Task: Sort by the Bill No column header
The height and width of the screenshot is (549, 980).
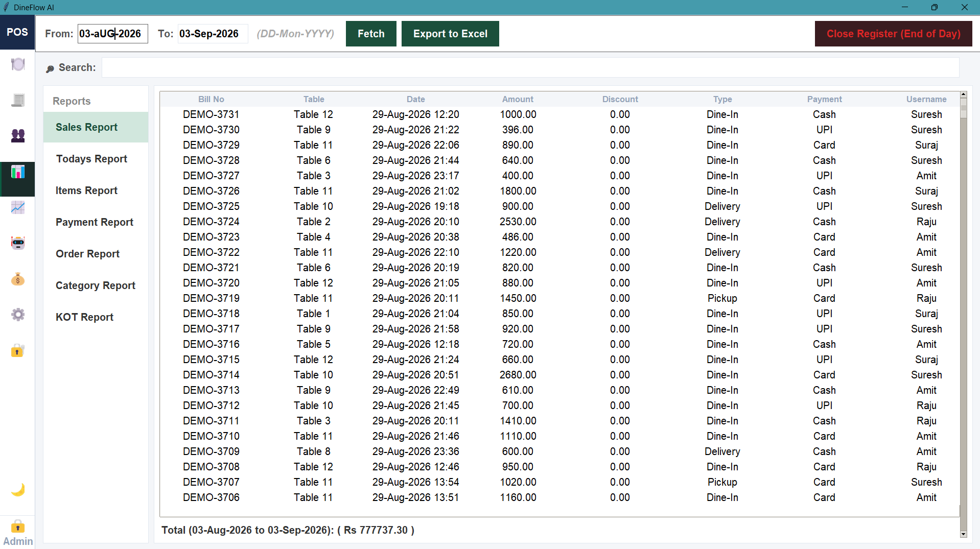Action: pyautogui.click(x=211, y=99)
